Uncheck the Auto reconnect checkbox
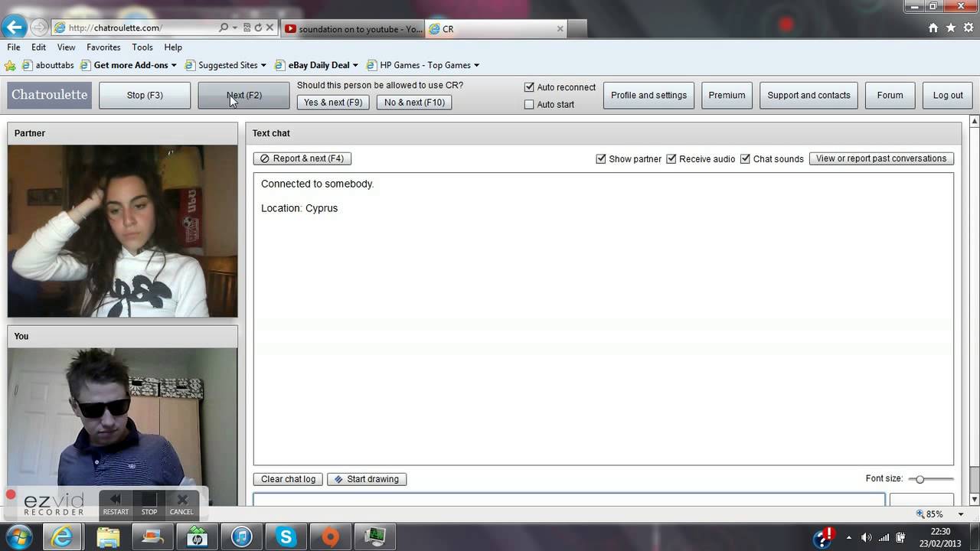The height and width of the screenshot is (551, 980). [x=529, y=87]
